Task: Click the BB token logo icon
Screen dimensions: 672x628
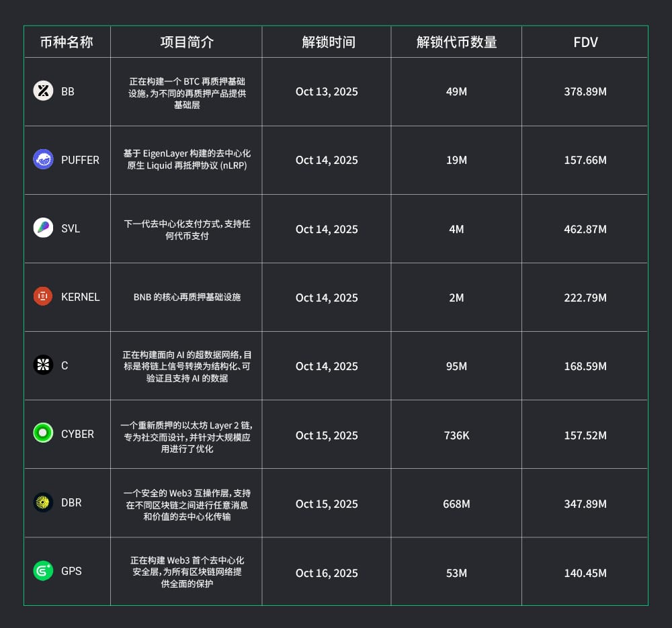Action: [x=43, y=91]
